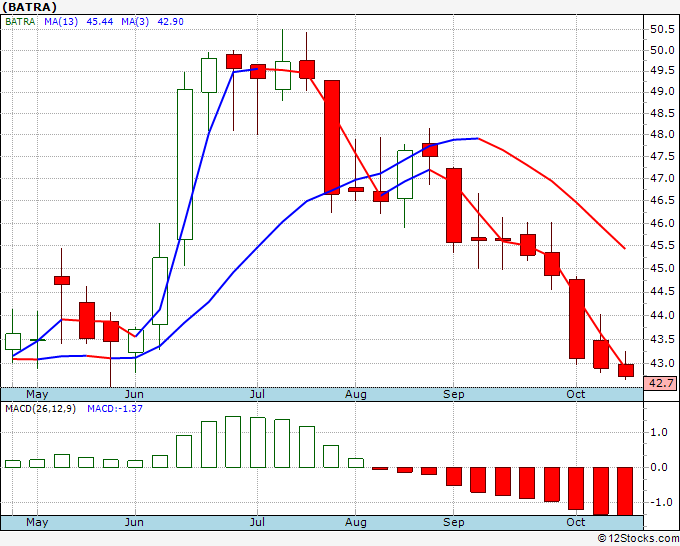This screenshot has width=680, height=546.
Task: Click the tallest green MACD histogram bar
Action: pos(233,442)
